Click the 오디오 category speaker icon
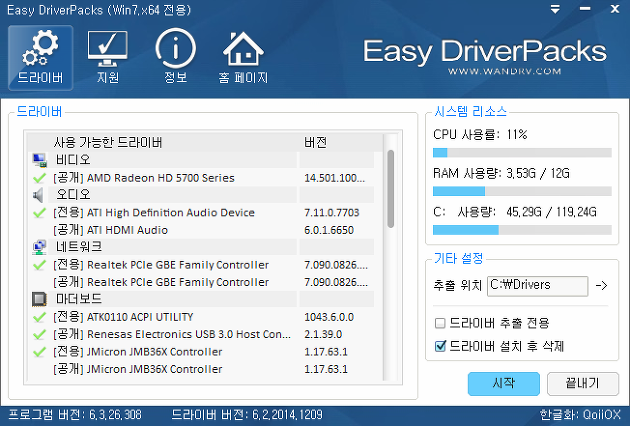This screenshot has height=426, width=630. pyautogui.click(x=38, y=195)
